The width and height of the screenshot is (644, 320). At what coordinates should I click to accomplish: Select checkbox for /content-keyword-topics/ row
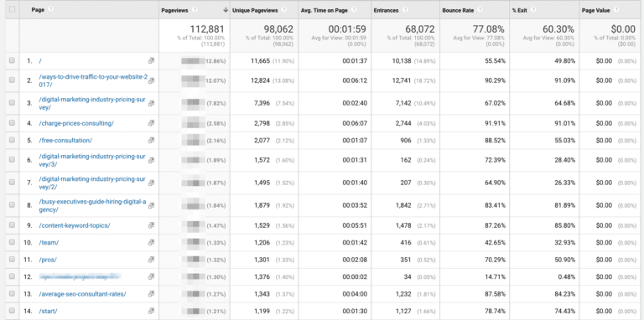12,225
